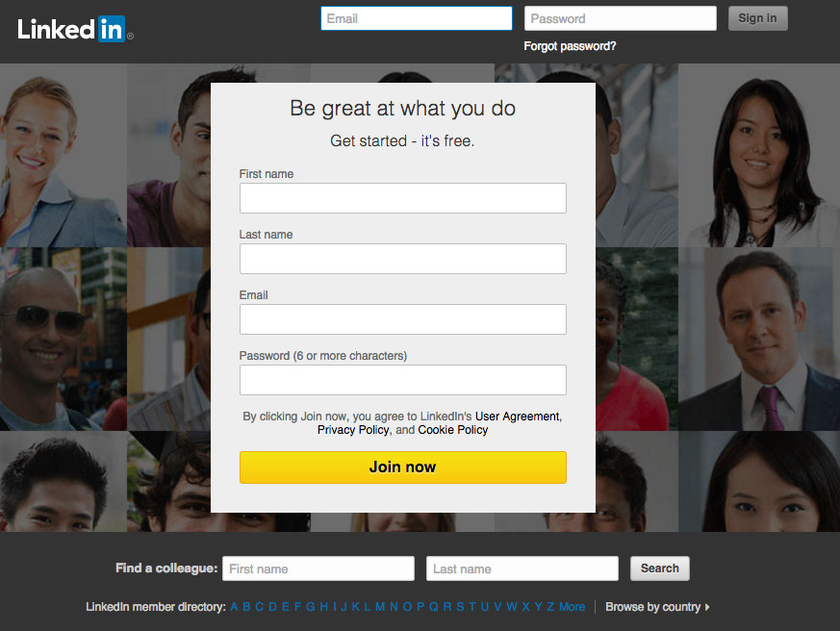
Task: Select the signup Email field
Action: (x=403, y=319)
